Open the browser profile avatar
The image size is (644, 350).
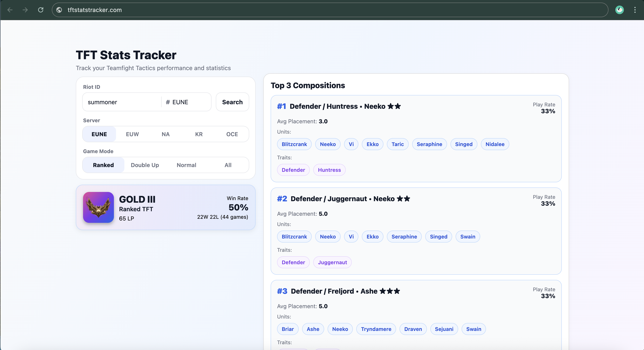[x=620, y=10]
